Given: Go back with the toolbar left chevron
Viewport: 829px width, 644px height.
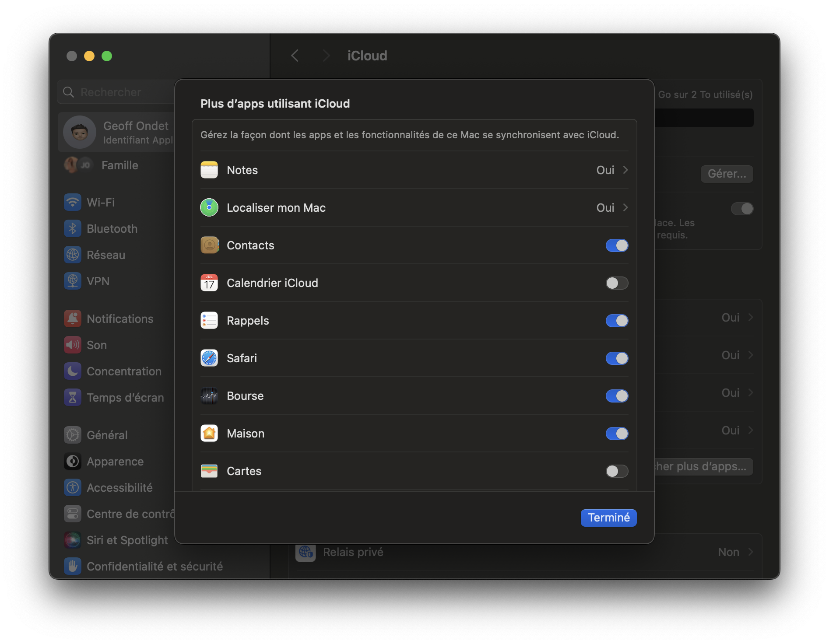Looking at the screenshot, I should (295, 56).
